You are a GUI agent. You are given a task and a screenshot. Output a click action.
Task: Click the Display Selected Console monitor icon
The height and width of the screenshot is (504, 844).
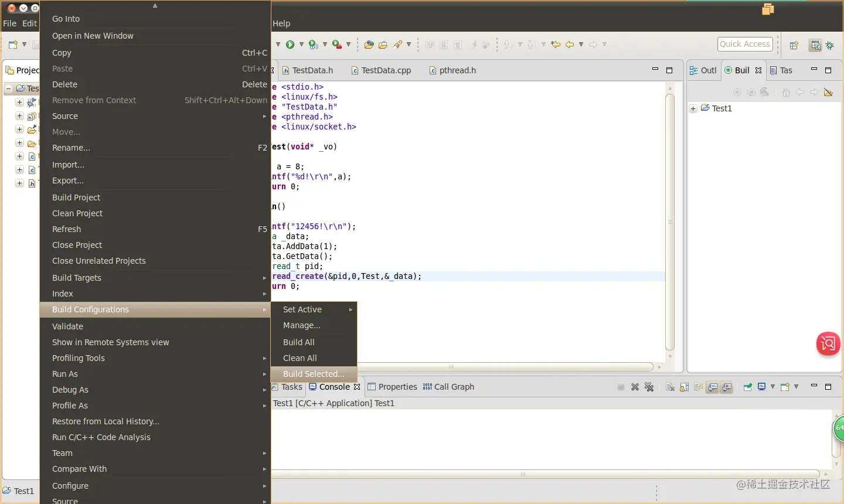pos(762,387)
